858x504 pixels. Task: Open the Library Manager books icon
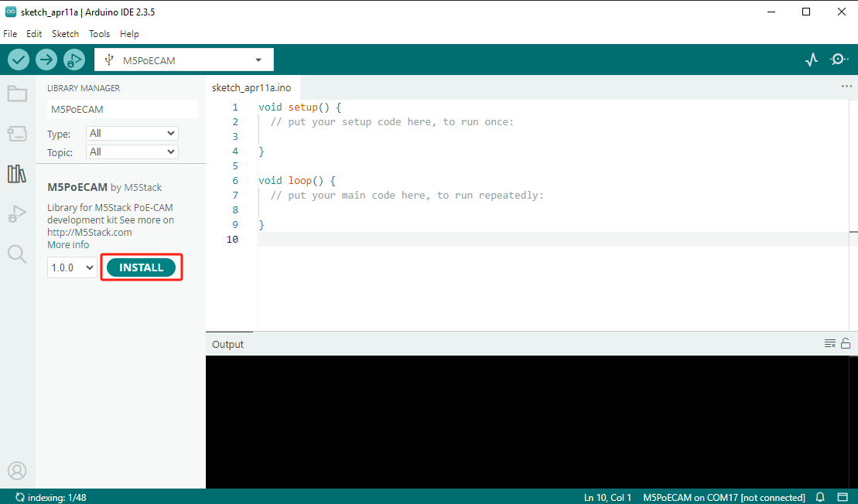(17, 174)
